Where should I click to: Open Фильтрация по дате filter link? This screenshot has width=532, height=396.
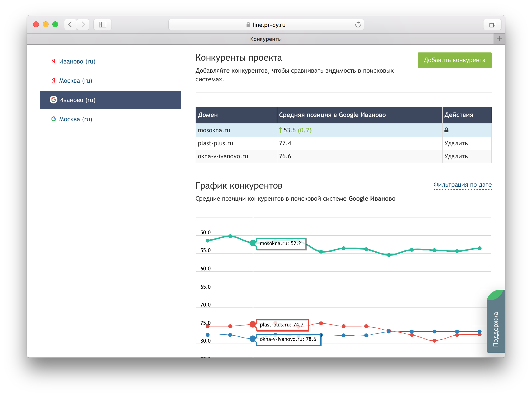[x=463, y=185]
